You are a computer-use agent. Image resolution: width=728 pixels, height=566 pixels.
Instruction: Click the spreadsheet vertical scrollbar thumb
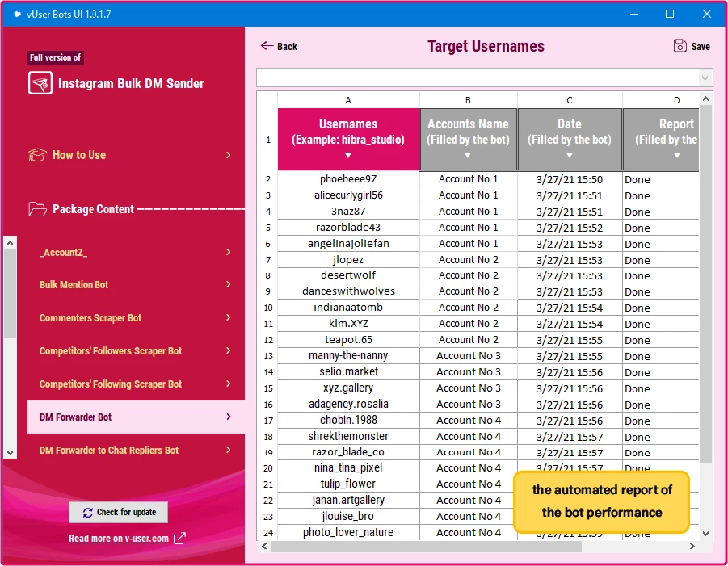click(705, 284)
